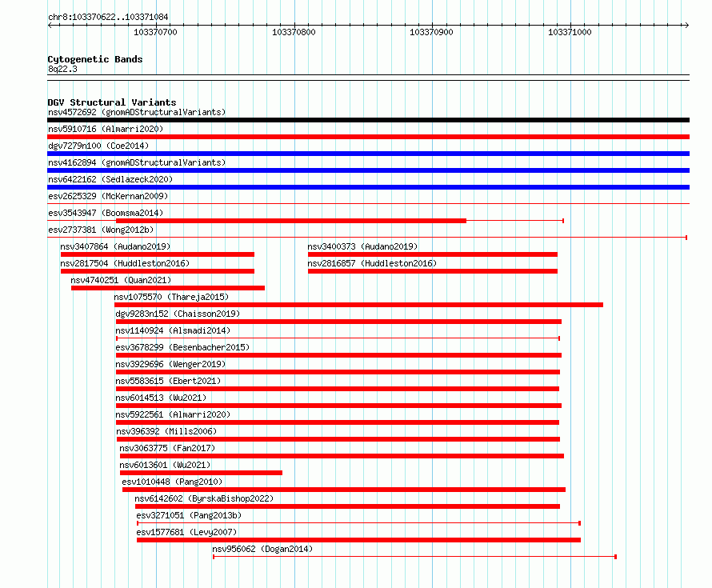Click the black nsv4572692 variant bar

coord(368,120)
